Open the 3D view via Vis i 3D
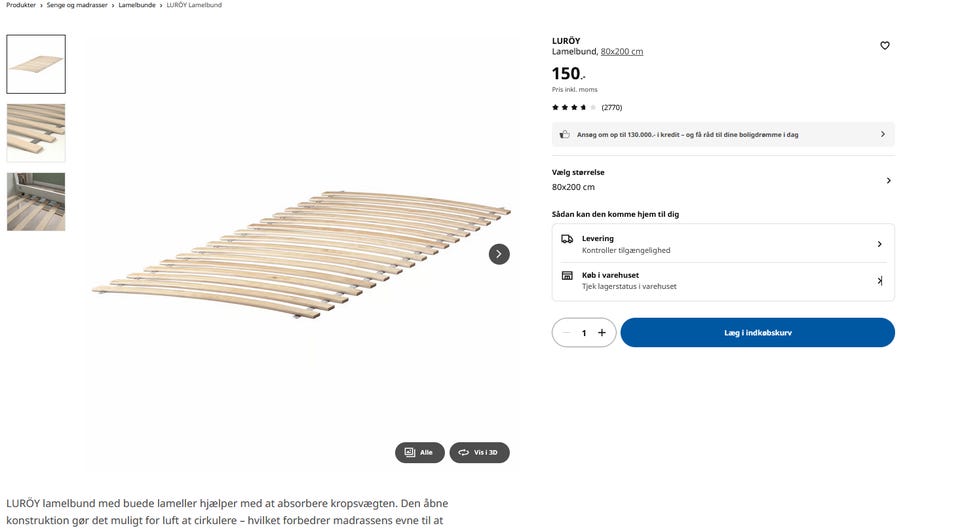This screenshot has width=960, height=530. tap(479, 453)
